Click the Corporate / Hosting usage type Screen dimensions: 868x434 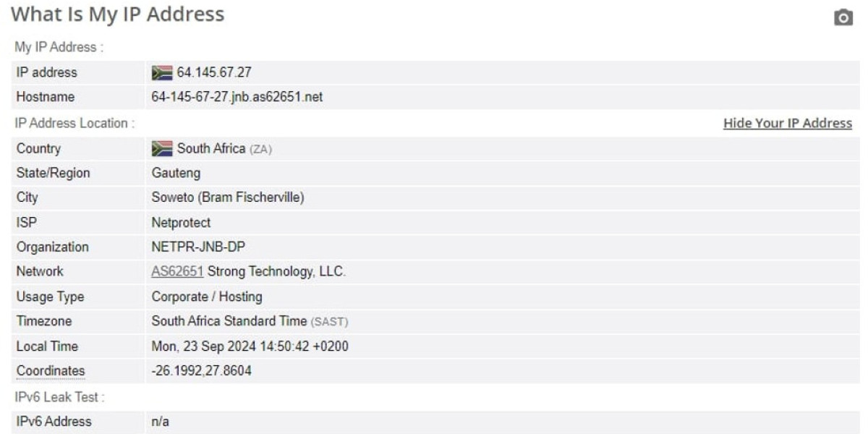207,297
